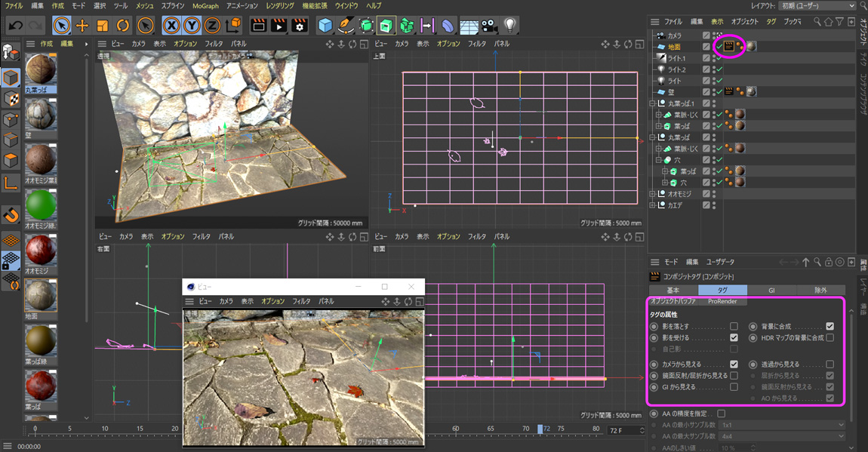Click the ProRender tab button
Image resolution: width=868 pixels, height=452 pixels.
722,302
